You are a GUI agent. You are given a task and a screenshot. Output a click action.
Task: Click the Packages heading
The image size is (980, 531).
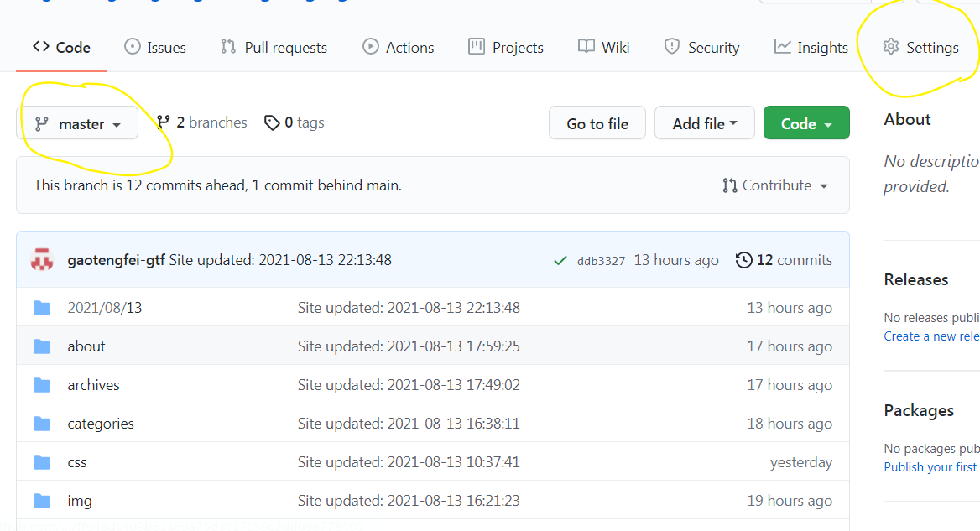919,410
